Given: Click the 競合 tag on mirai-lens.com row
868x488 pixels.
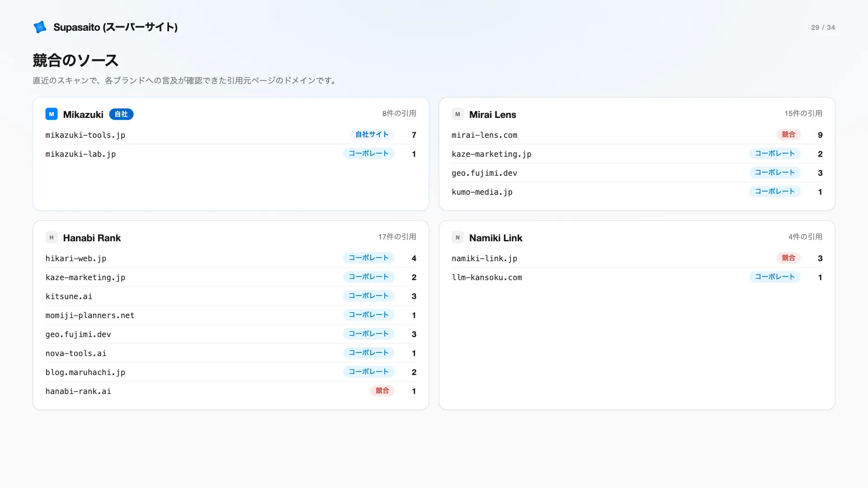Looking at the screenshot, I should click(788, 135).
